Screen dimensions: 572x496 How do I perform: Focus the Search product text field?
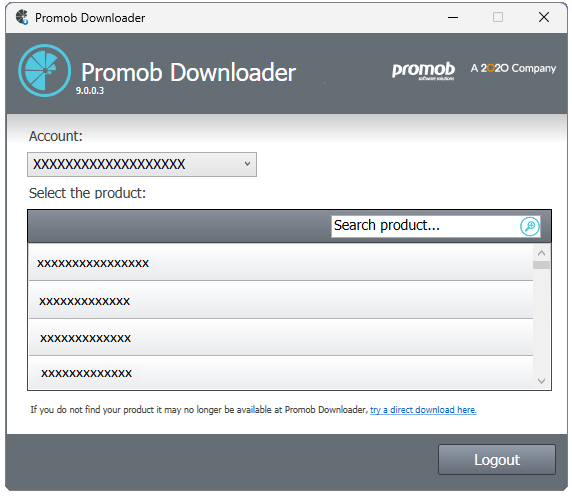click(x=425, y=226)
